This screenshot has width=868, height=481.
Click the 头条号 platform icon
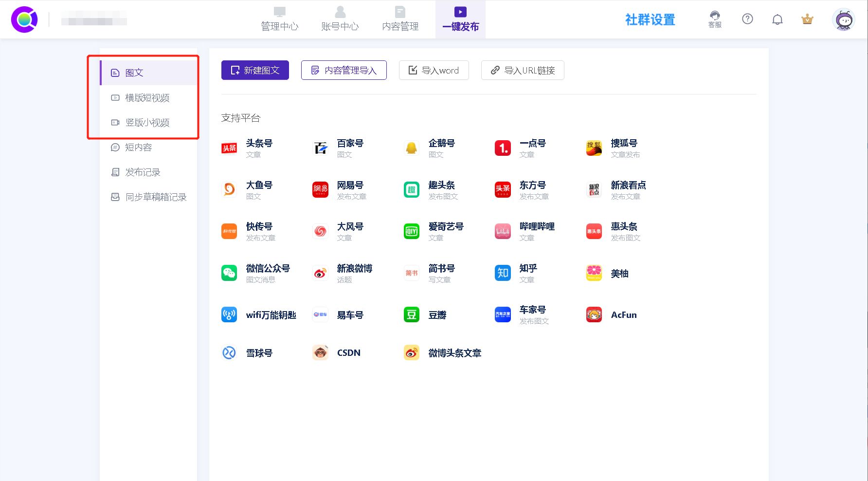(229, 148)
